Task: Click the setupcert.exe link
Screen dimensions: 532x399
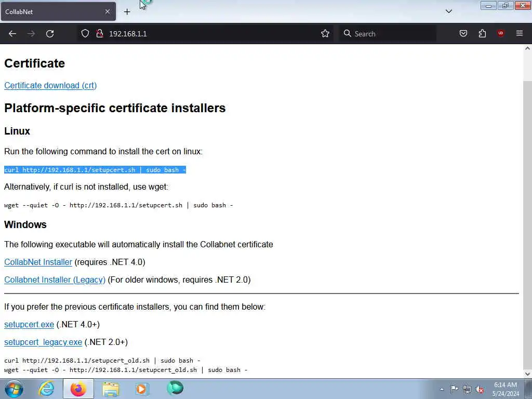Action: [29, 324]
